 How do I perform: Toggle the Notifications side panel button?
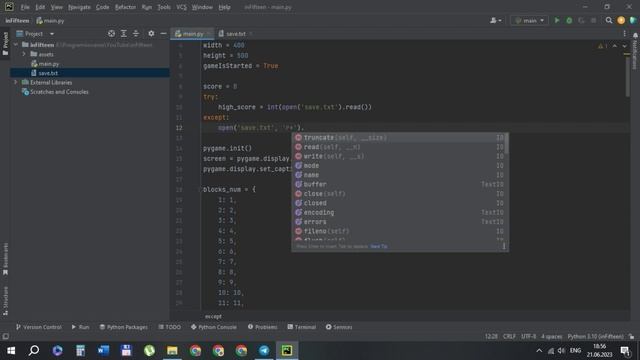tap(635, 51)
